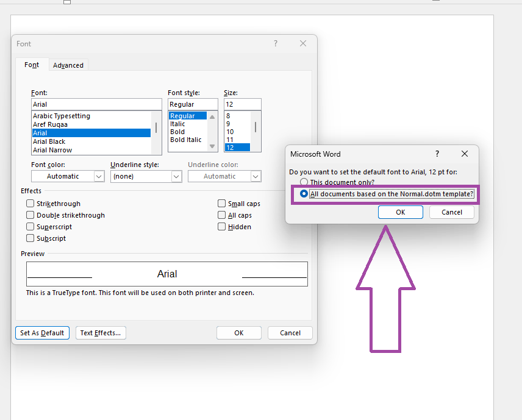Select Bold Italic font style
This screenshot has width=522, height=420.
(188, 140)
